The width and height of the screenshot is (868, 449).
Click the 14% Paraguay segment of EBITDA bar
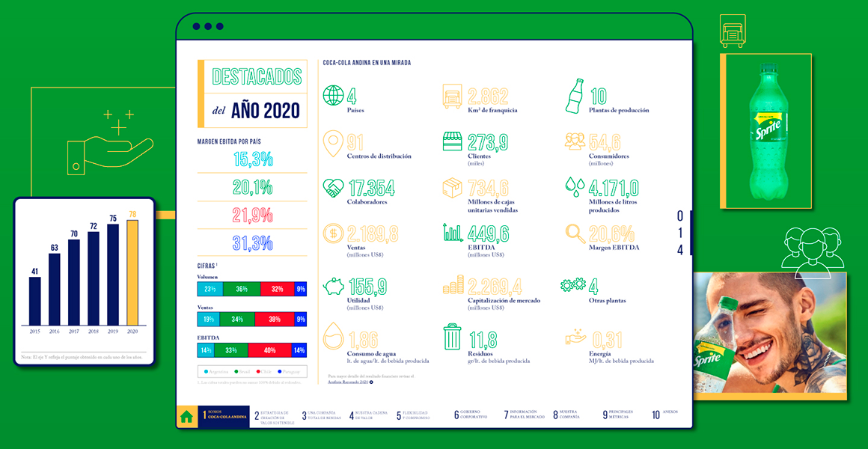299,350
